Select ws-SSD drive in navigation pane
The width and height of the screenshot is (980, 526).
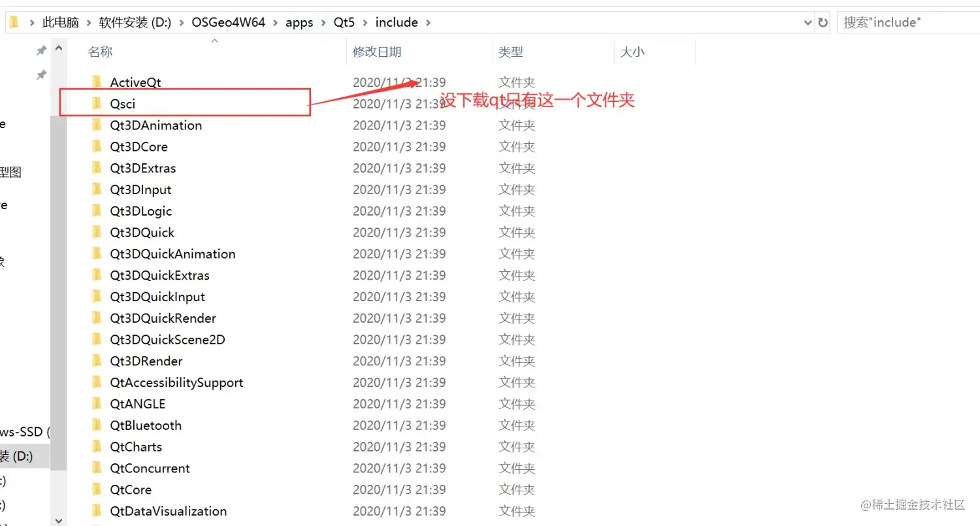coord(24,432)
